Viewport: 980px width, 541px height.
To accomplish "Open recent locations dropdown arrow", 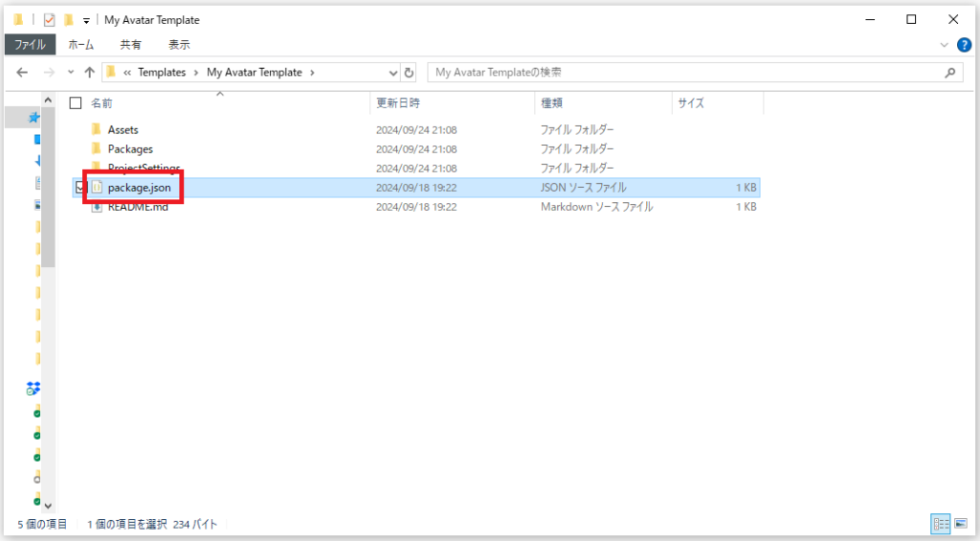I will pos(71,73).
